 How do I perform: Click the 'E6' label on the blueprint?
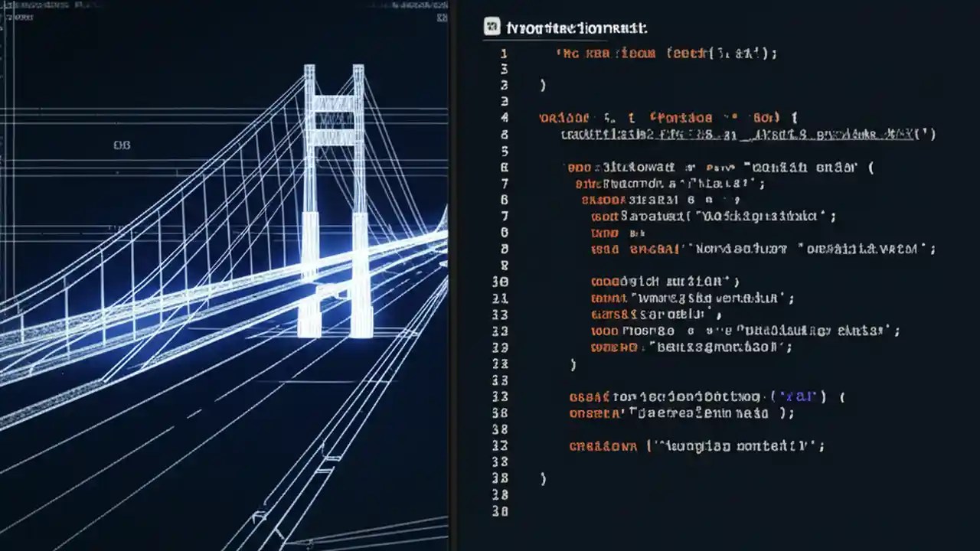pyautogui.click(x=122, y=144)
